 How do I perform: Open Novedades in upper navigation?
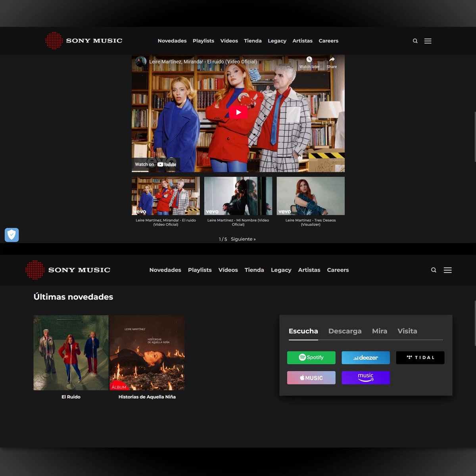coord(172,41)
